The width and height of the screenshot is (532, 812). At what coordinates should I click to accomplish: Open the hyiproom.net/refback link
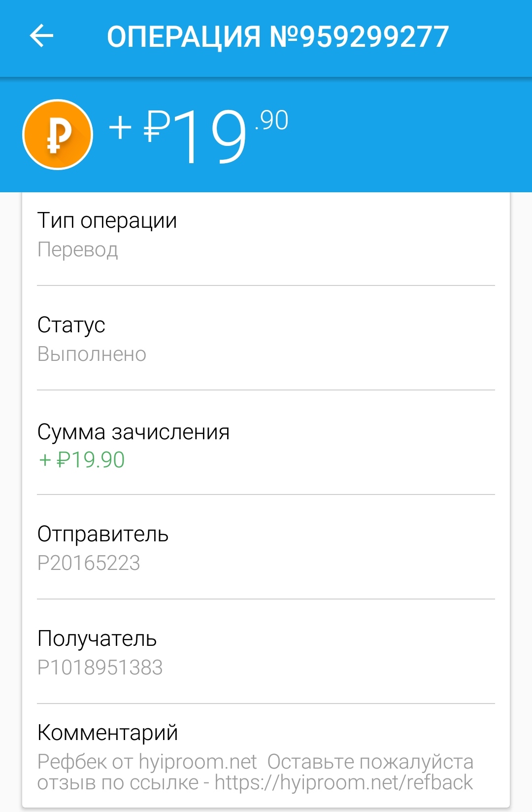coord(343,783)
